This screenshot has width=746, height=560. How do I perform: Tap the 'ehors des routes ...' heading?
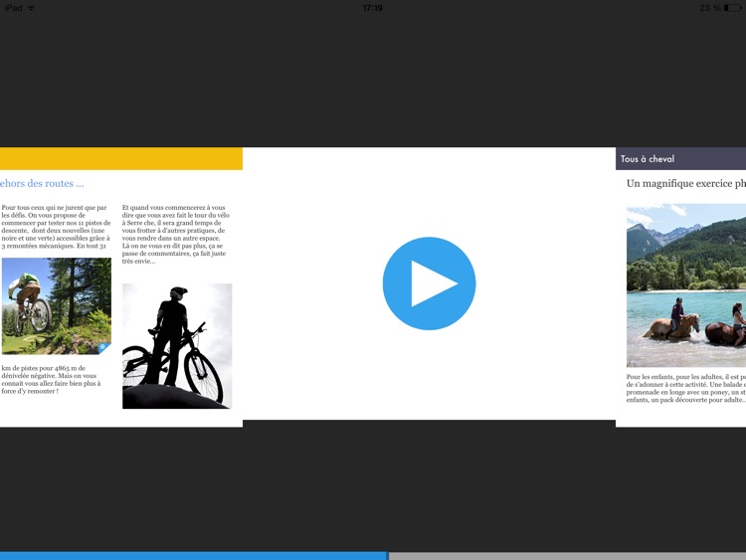click(42, 183)
